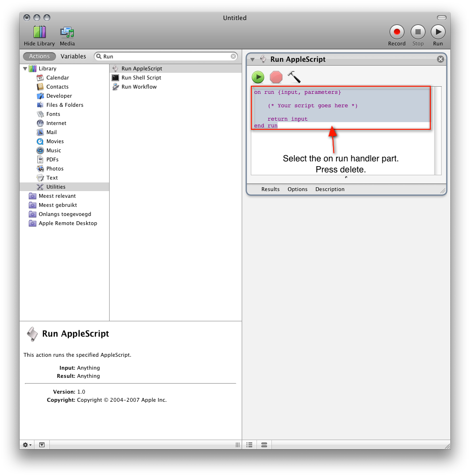Viewport: 470px width, 476px height.
Task: Select the Contacts library category
Action: [x=64, y=87]
